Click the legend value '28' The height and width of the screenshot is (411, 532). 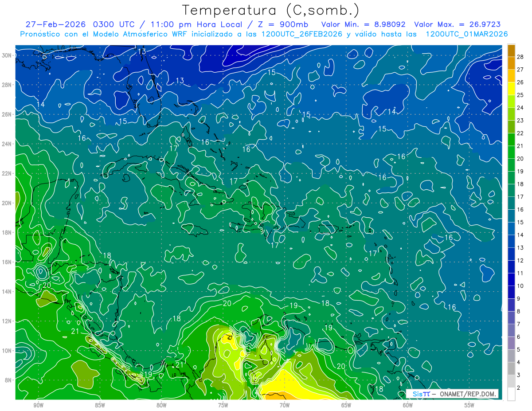point(520,56)
